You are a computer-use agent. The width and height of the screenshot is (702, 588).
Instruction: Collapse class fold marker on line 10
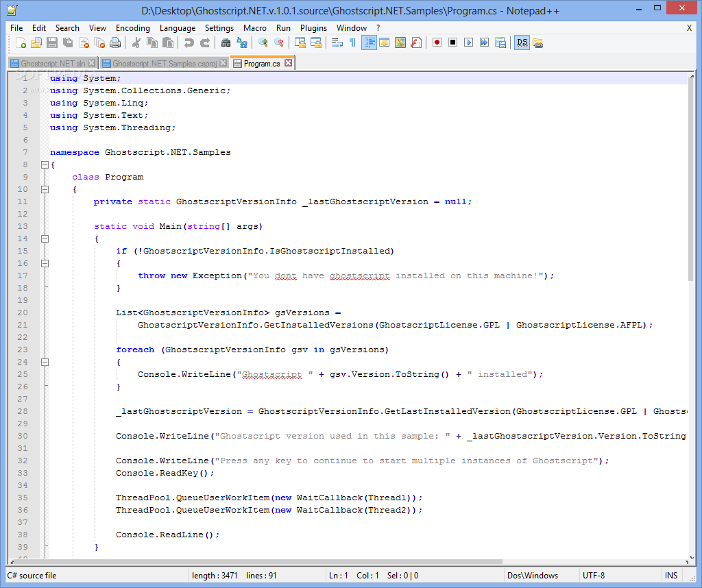[45, 189]
